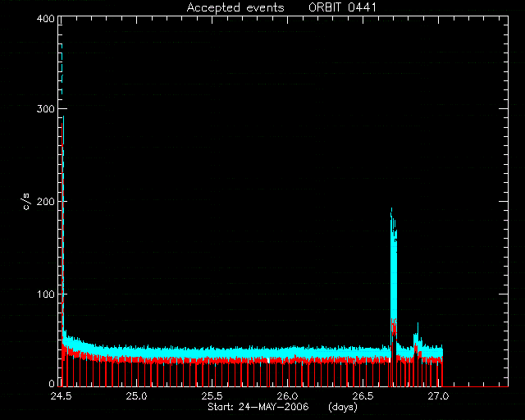Click the small cyan bump near 26.85 days
Viewport: 525px width, 420px height.
tap(417, 338)
